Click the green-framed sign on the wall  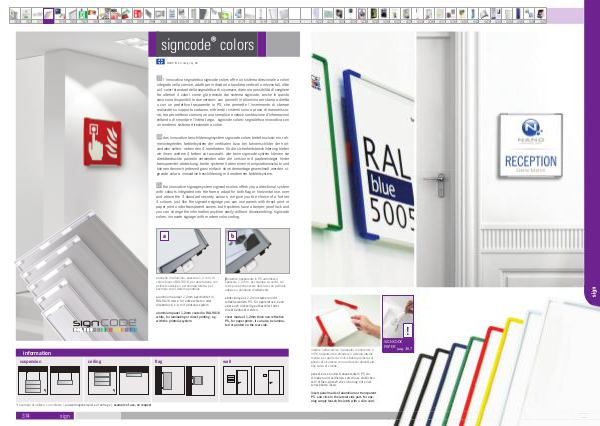click(x=325, y=142)
